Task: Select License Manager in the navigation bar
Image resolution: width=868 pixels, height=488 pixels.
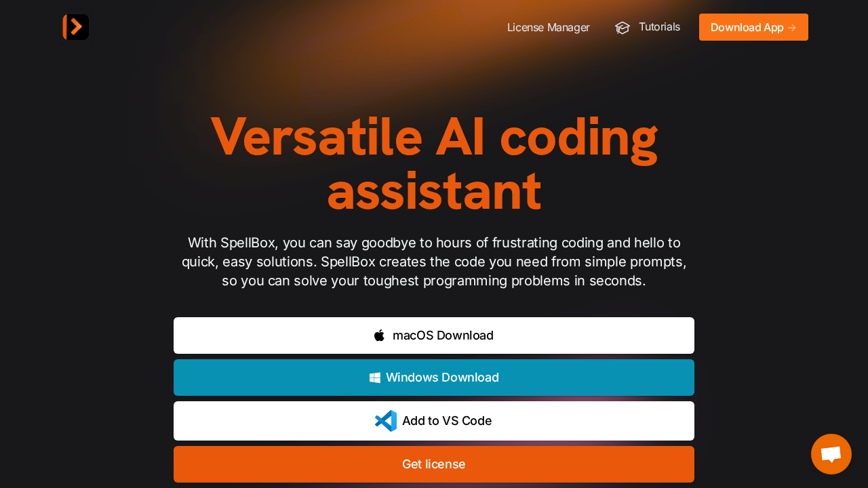Action: point(548,27)
